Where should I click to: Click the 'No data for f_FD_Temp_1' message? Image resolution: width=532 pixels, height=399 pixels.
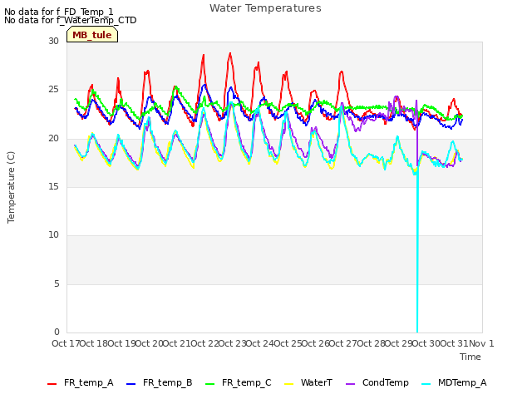pos(59,12)
